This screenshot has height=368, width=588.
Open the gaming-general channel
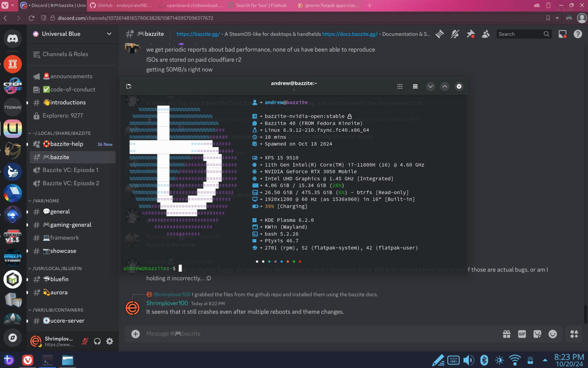tap(72, 225)
